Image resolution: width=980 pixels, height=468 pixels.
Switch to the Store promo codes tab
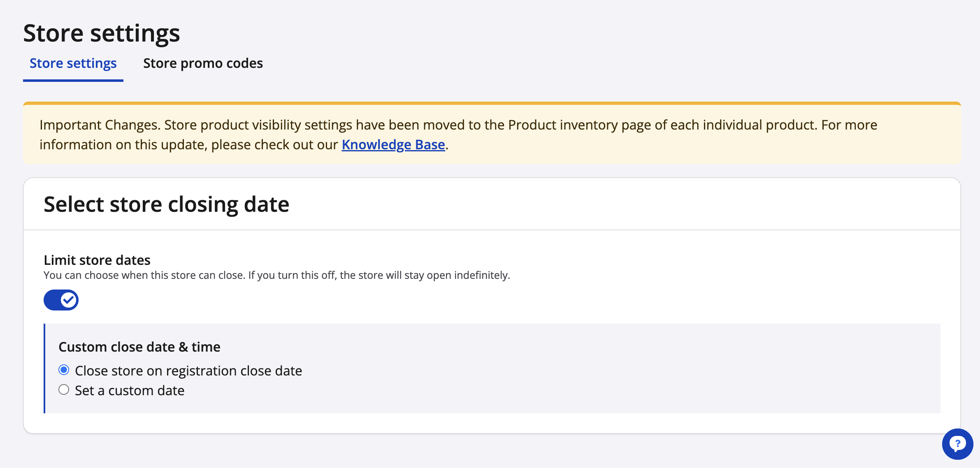click(203, 63)
